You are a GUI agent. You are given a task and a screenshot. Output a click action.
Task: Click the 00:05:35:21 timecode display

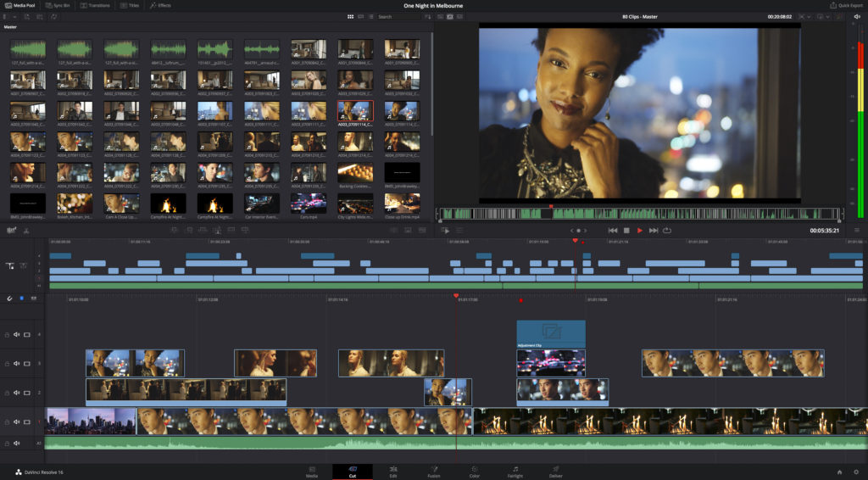[x=824, y=231]
